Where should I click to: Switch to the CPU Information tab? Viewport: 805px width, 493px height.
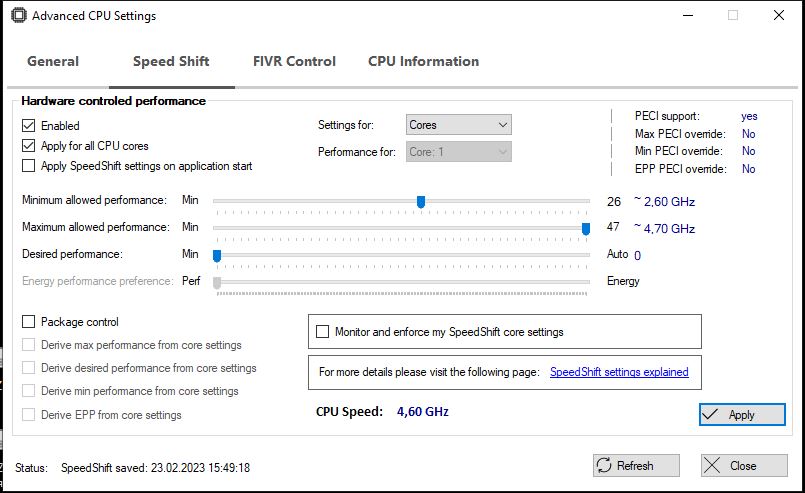pos(423,61)
